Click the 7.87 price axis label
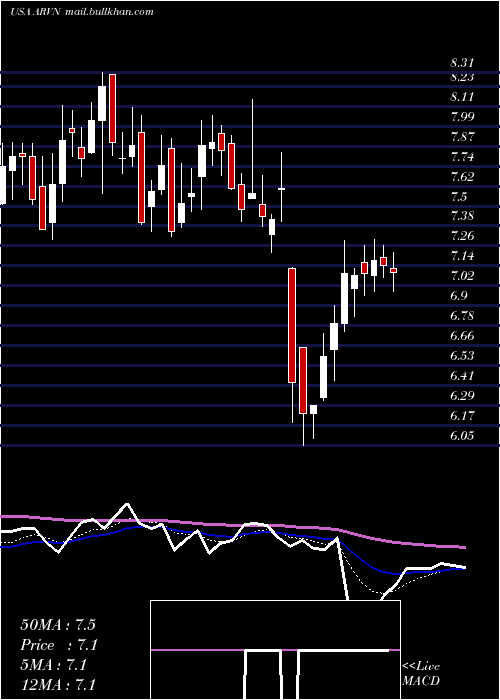Screen dimensions: 500x700 coord(462,137)
